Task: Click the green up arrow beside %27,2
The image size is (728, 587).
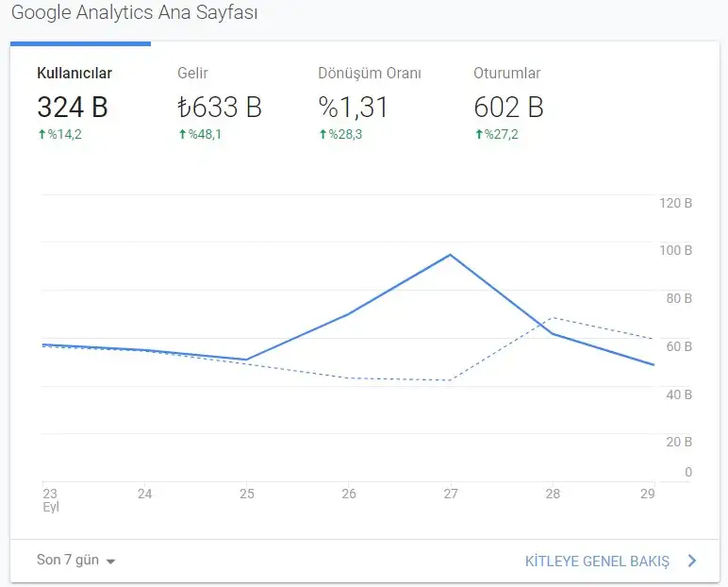Action: coord(479,134)
